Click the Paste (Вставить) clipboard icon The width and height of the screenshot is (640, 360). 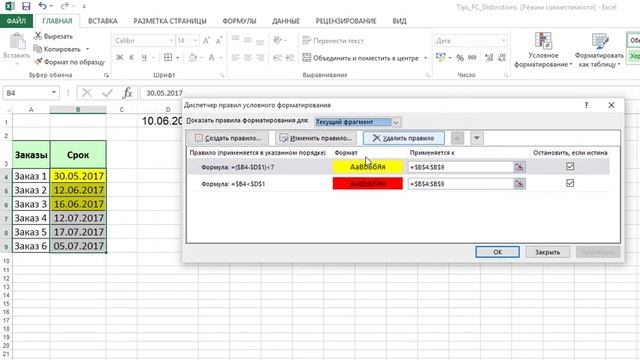[x=17, y=41]
